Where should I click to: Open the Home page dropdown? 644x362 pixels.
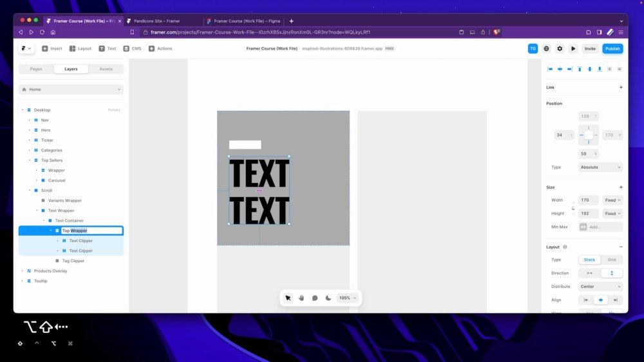[71, 89]
